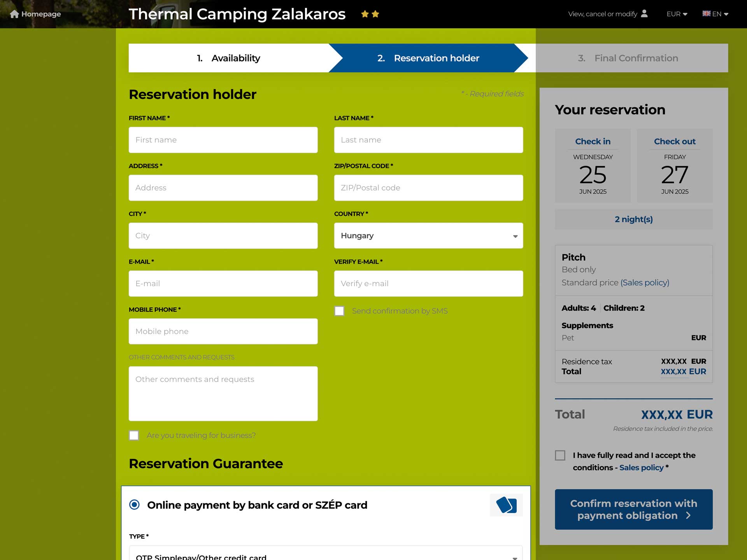This screenshot has height=560, width=747.
Task: Open the EUR currency dropdown
Action: pyautogui.click(x=677, y=14)
